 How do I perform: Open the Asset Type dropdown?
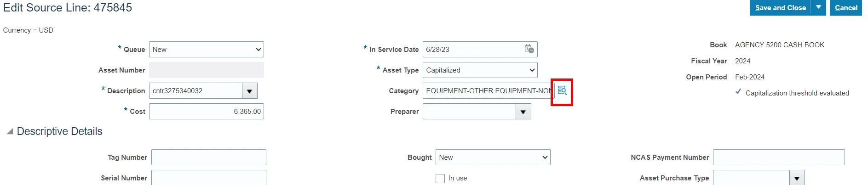(x=480, y=70)
